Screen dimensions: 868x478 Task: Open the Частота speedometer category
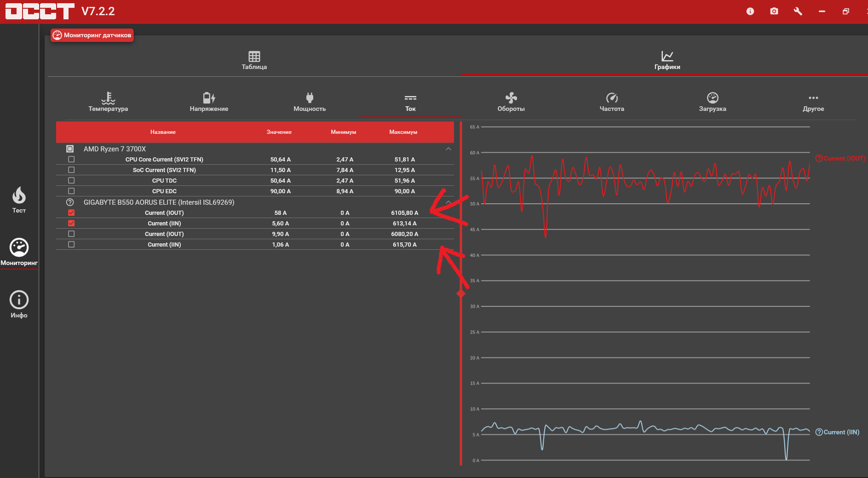click(612, 102)
